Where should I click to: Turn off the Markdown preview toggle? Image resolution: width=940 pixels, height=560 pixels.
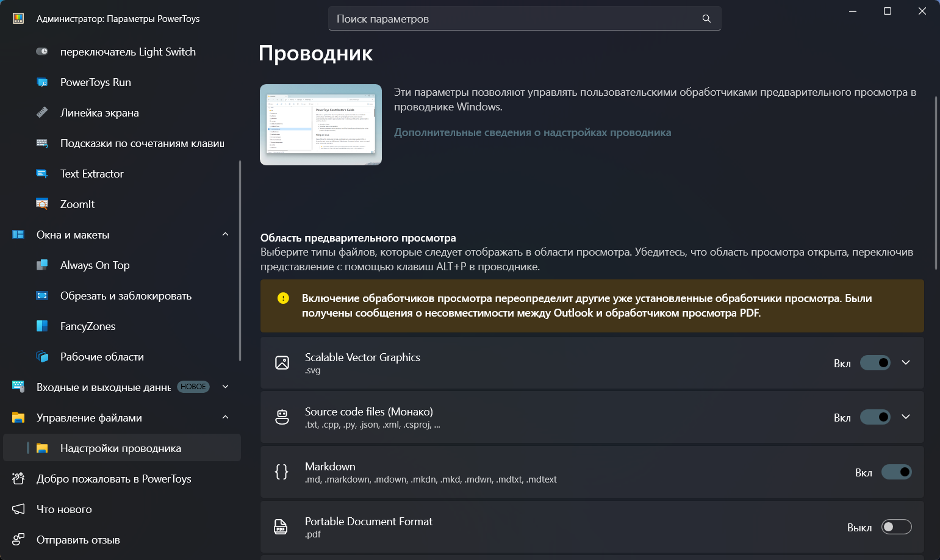(x=896, y=472)
